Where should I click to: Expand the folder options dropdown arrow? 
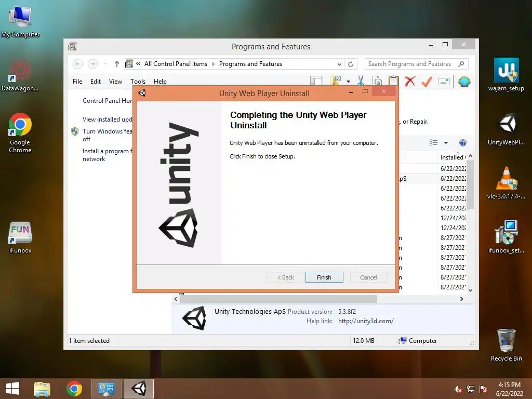[x=348, y=82]
